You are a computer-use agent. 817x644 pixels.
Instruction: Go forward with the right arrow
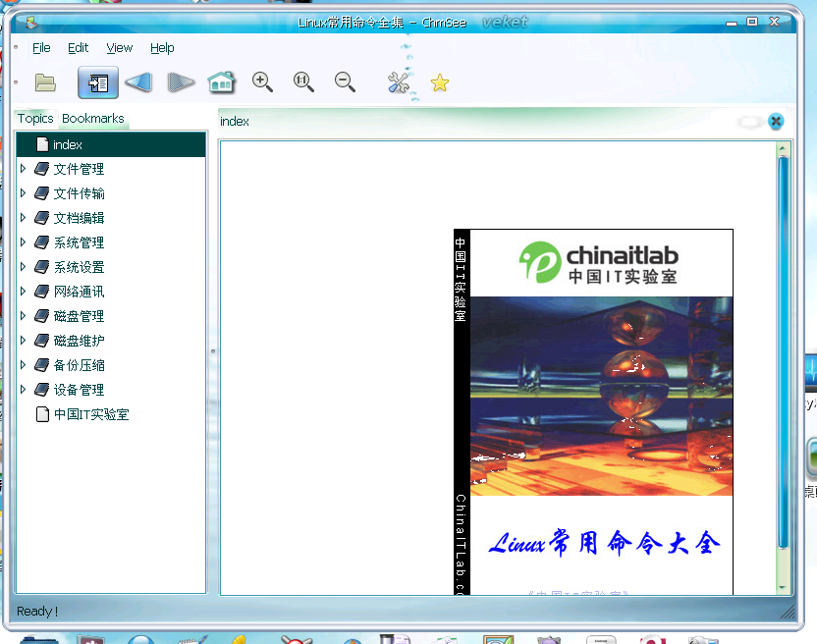point(181,82)
